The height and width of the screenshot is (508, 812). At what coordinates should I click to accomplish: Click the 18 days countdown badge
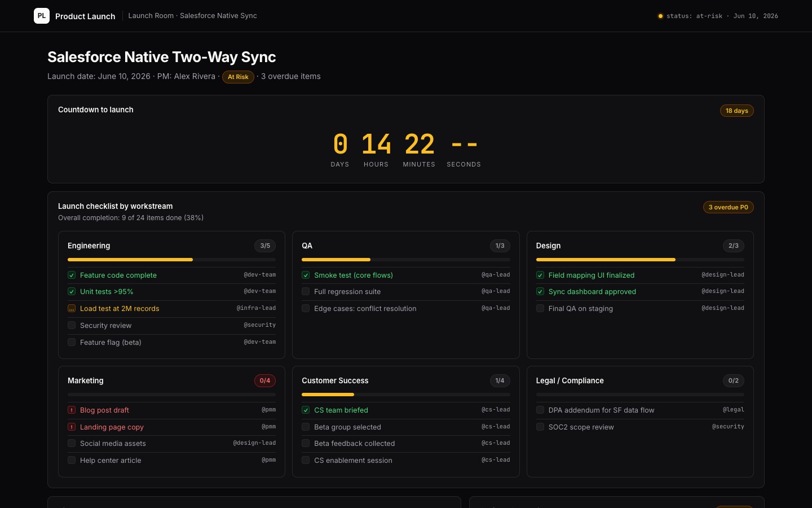pyautogui.click(x=736, y=111)
